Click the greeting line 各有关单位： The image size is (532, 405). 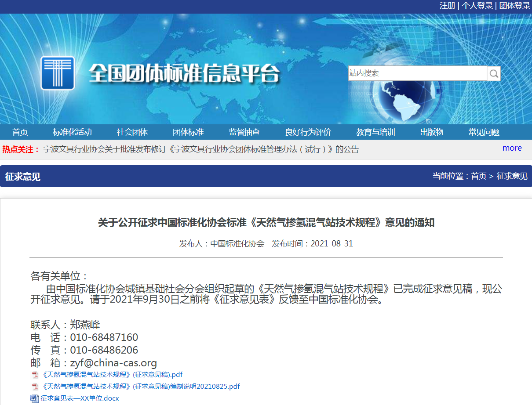[59, 276]
